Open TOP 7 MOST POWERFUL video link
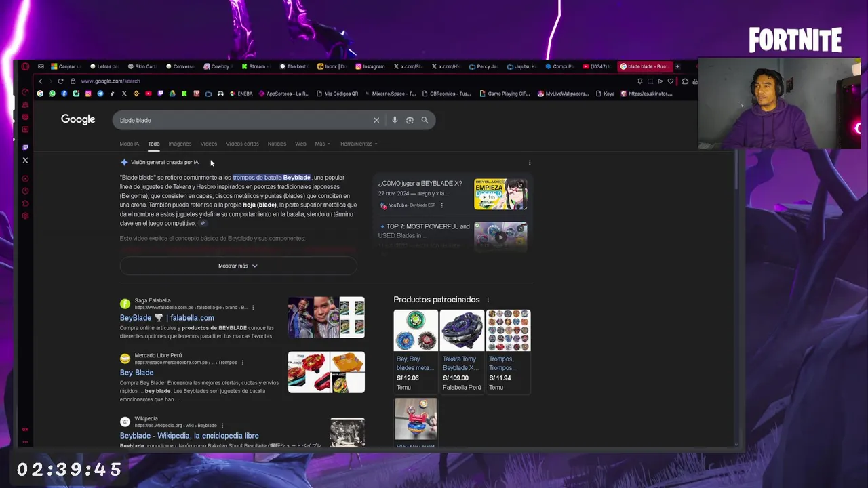Image resolution: width=868 pixels, height=488 pixels. [424, 231]
